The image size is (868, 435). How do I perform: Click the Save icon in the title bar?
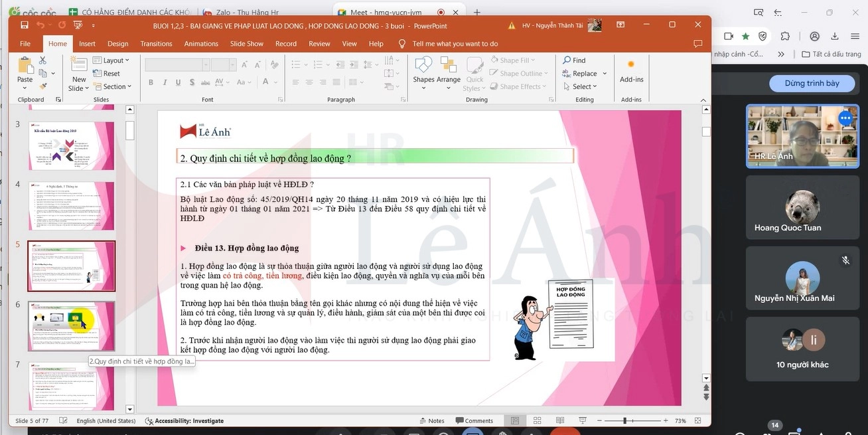pos(25,25)
